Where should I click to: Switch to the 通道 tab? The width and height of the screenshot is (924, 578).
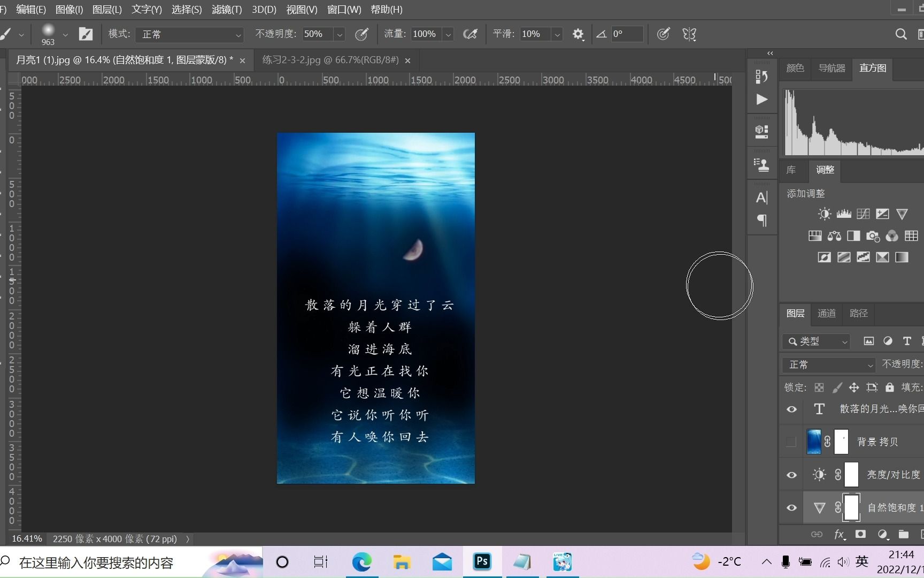(827, 313)
